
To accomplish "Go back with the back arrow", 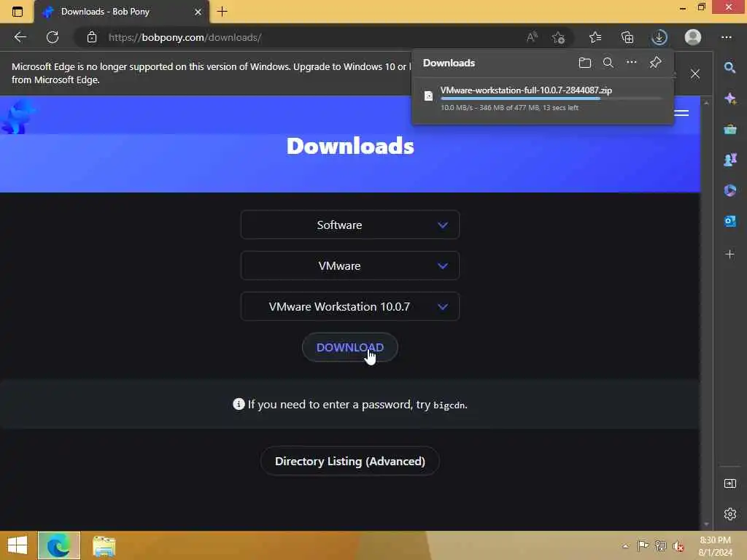I will pyautogui.click(x=20, y=37).
